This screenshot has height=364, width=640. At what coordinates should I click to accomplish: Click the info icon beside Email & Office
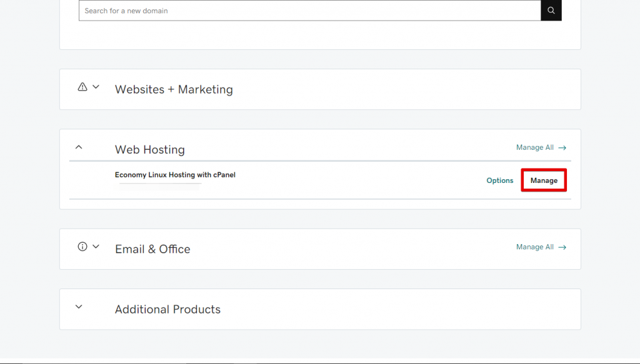pyautogui.click(x=82, y=247)
